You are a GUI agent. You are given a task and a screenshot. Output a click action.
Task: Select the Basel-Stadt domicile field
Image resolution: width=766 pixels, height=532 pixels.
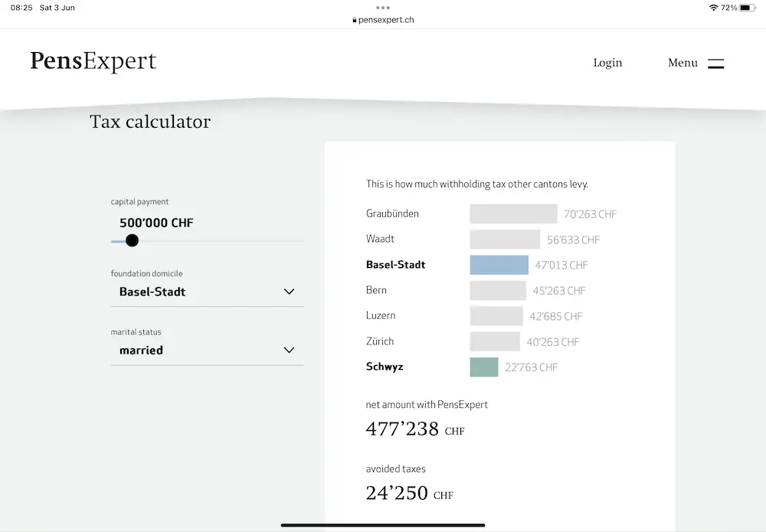pyautogui.click(x=207, y=292)
